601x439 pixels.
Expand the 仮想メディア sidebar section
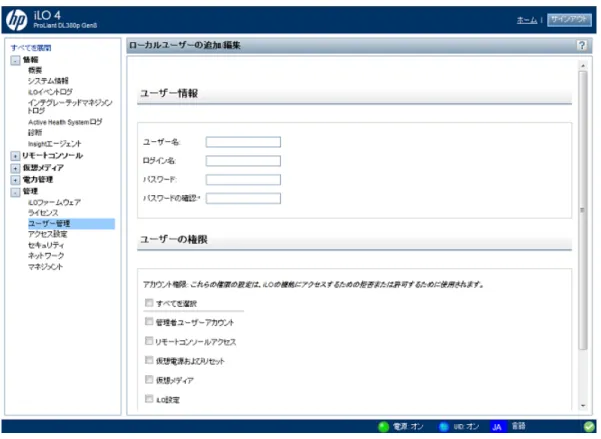[x=15, y=168]
